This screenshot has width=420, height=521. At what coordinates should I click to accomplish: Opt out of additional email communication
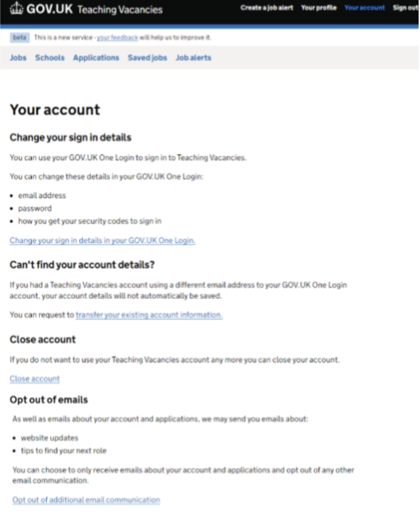(x=86, y=500)
